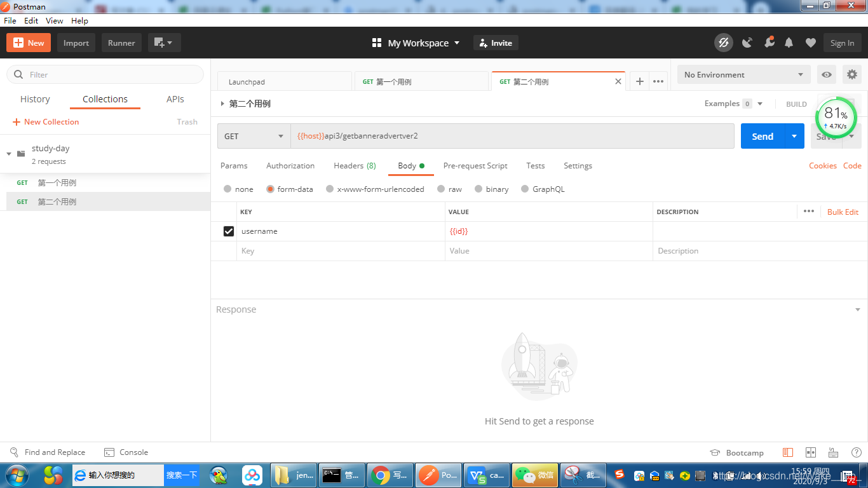Open Chrome from the taskbar
Screen dimensions: 868x488
(x=390, y=475)
